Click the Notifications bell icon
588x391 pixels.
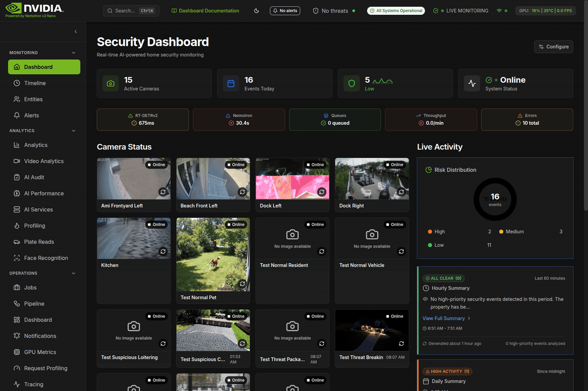pyautogui.click(x=17, y=336)
